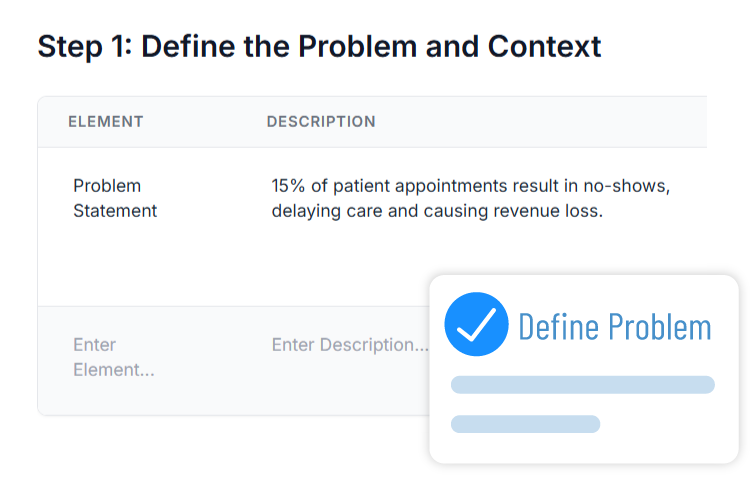Click the Step 1 heading title

(319, 46)
